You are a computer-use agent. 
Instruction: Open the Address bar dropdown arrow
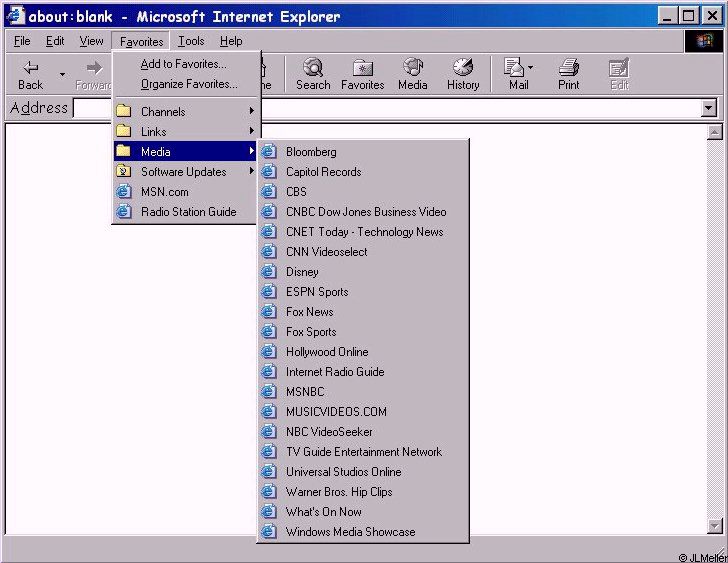708,108
